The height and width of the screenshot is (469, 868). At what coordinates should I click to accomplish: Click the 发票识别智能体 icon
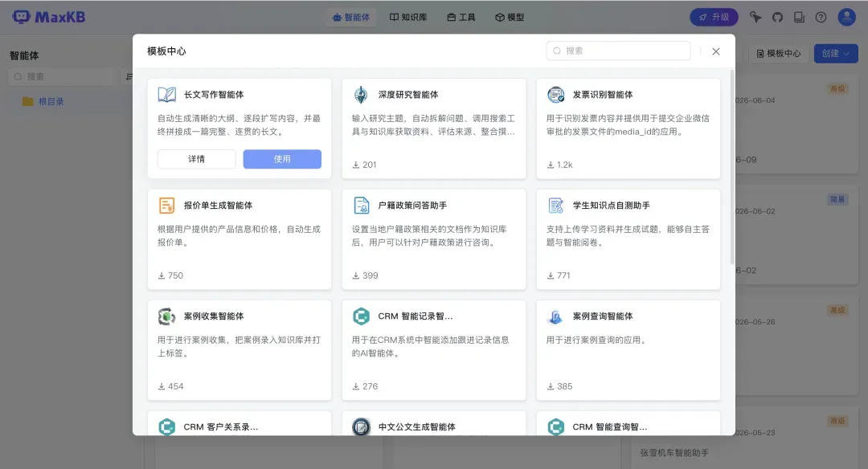coord(556,95)
